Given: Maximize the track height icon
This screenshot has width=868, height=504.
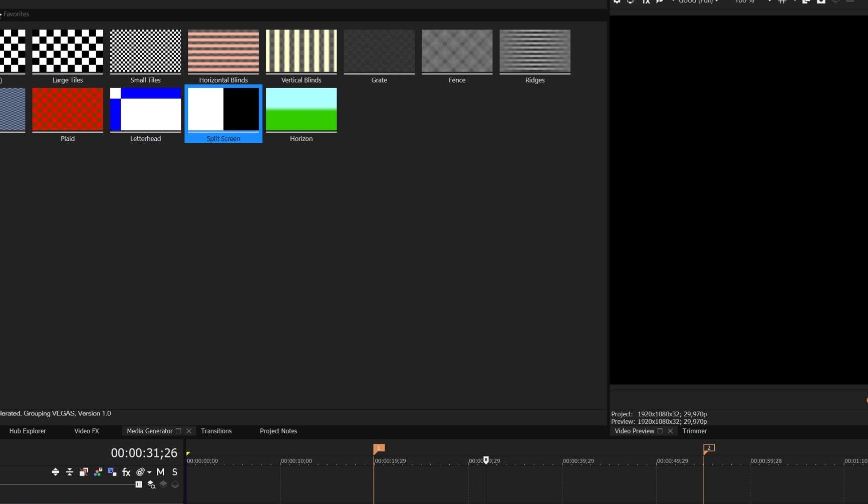Looking at the screenshot, I should (56, 472).
